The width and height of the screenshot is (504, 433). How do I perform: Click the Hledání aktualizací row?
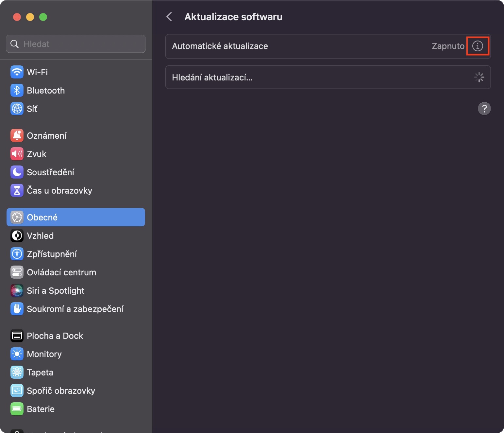click(x=328, y=78)
